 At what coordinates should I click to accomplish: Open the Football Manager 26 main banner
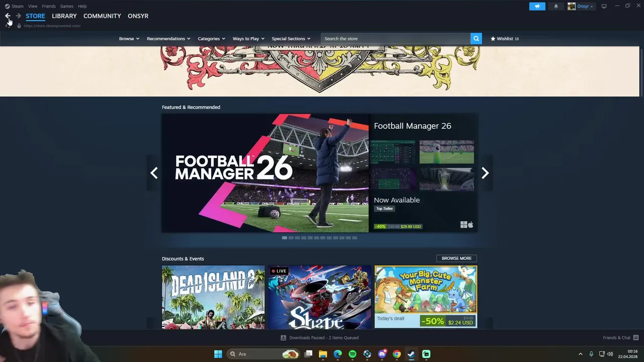(x=265, y=173)
